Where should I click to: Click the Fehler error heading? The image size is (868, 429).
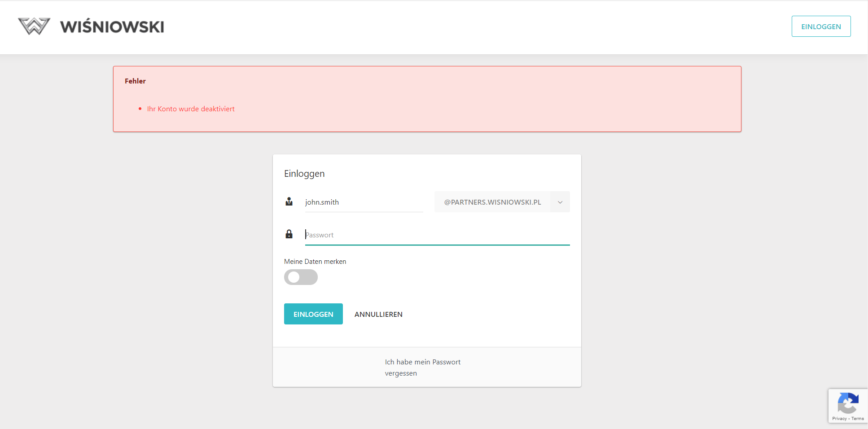[x=135, y=81]
